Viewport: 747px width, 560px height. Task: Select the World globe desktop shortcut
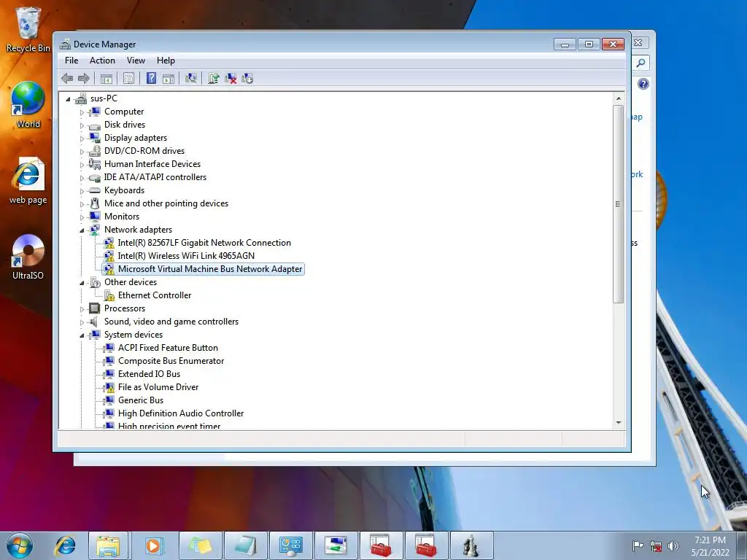(x=28, y=105)
